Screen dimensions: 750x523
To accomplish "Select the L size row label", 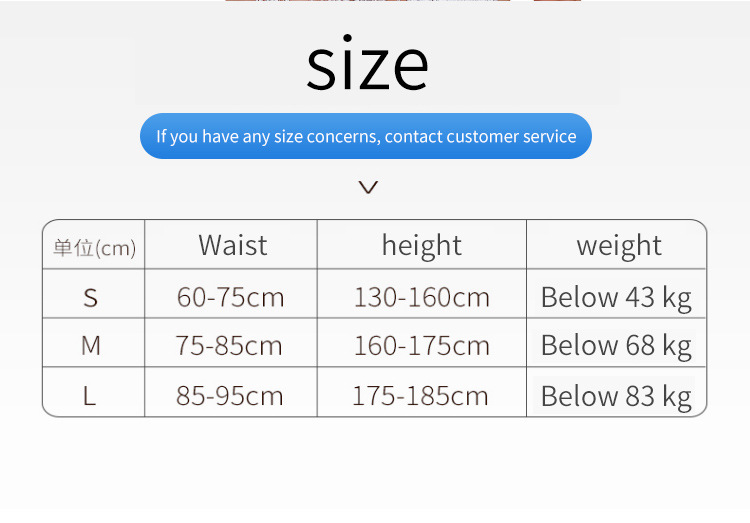I will tap(90, 396).
